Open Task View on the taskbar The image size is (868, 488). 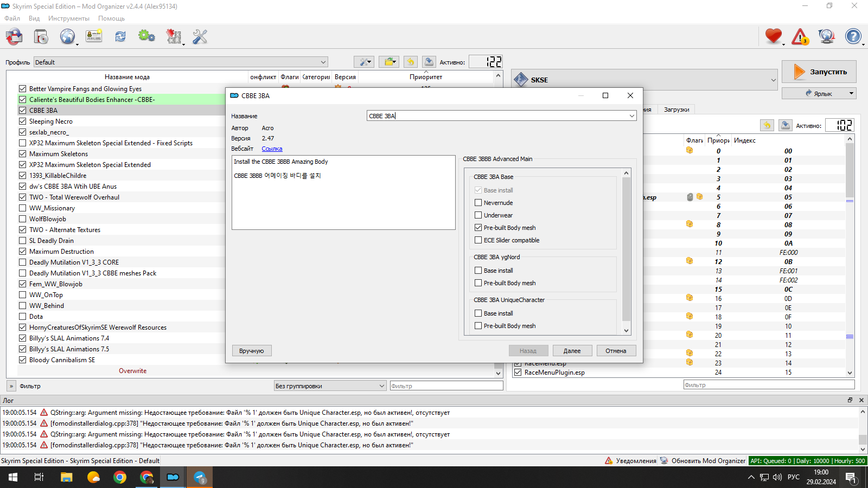(39, 477)
